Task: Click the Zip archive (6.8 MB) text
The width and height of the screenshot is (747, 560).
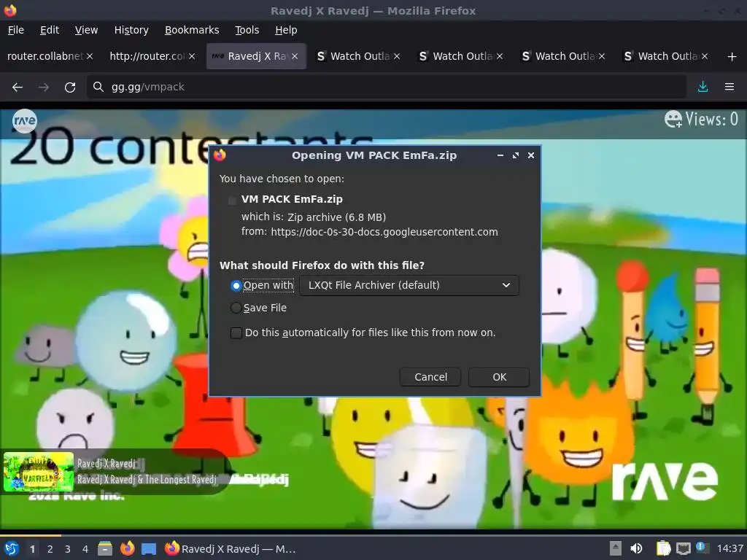Action: tap(337, 217)
